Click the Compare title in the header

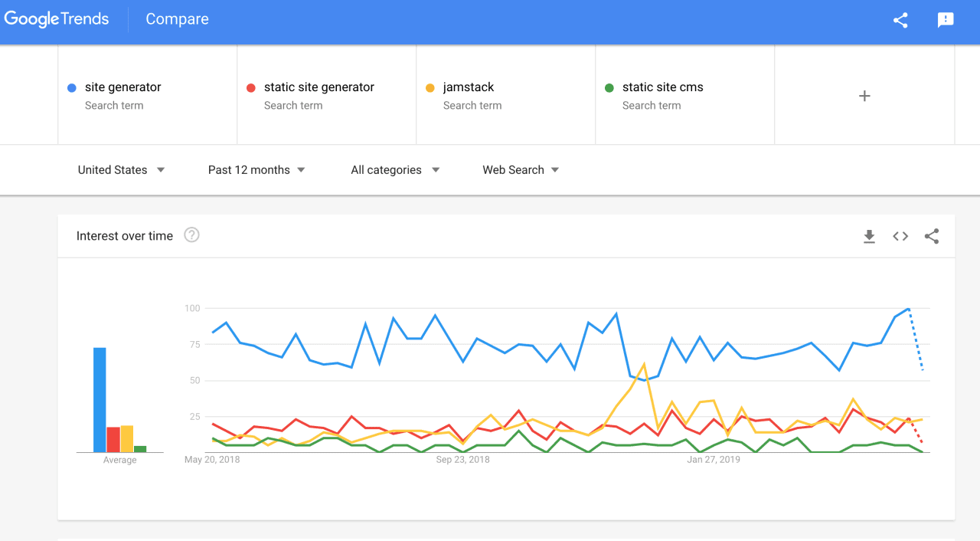click(177, 20)
